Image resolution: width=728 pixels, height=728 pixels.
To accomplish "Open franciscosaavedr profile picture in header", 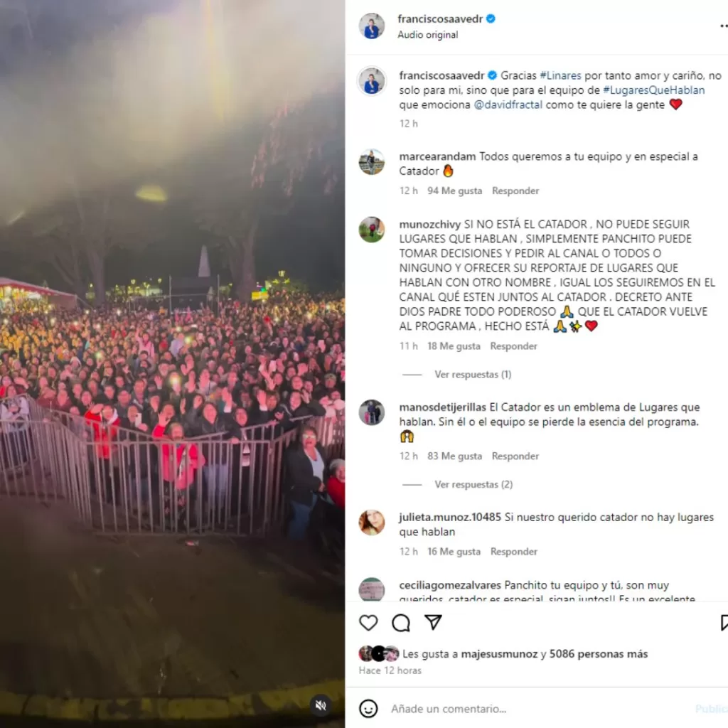I will point(371,26).
